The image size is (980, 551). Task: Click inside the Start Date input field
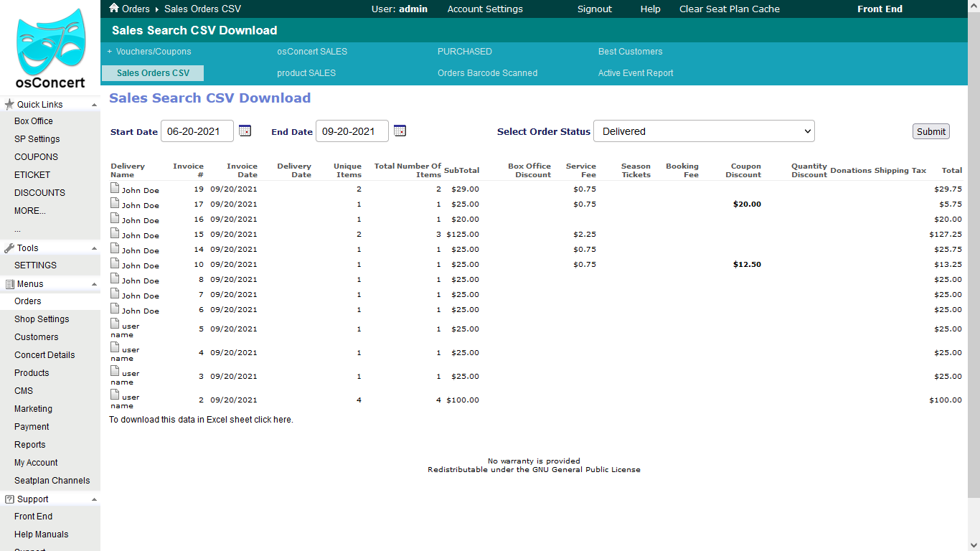tap(197, 131)
